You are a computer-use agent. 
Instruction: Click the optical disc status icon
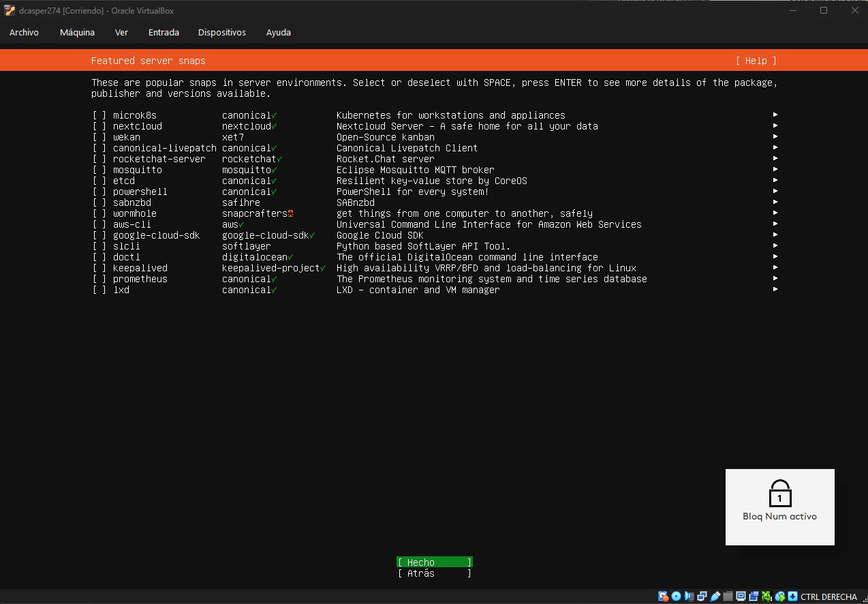coord(676,597)
